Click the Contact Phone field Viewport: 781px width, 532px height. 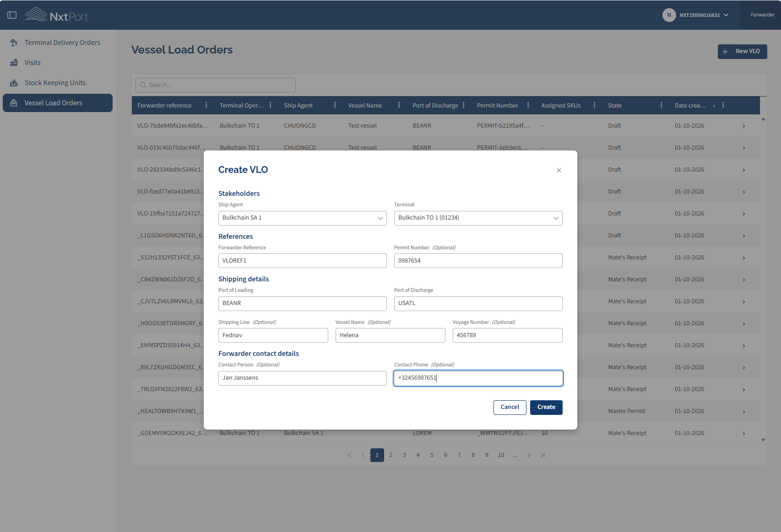pyautogui.click(x=478, y=378)
